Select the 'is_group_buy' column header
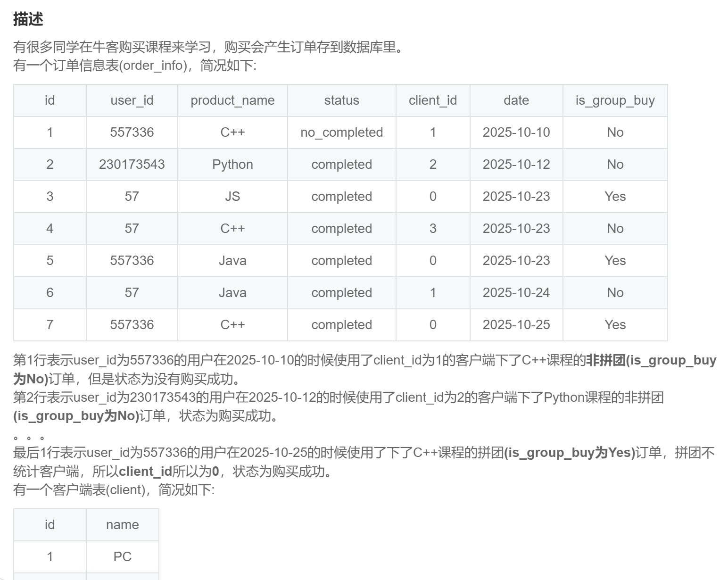This screenshot has width=728, height=580. point(615,100)
